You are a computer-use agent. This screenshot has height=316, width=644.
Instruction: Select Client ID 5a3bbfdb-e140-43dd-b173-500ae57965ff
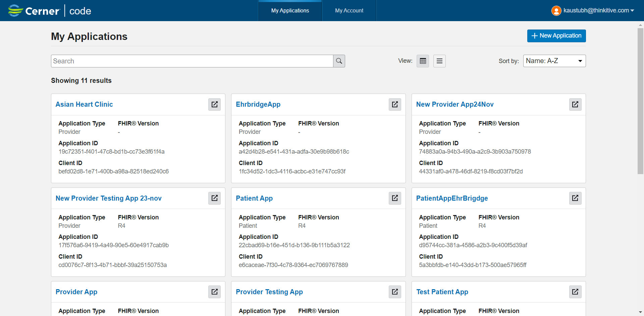click(x=473, y=265)
